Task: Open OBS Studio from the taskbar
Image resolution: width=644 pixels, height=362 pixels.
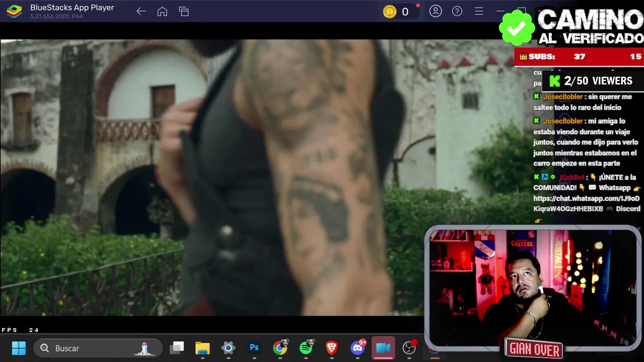Action: point(410,347)
